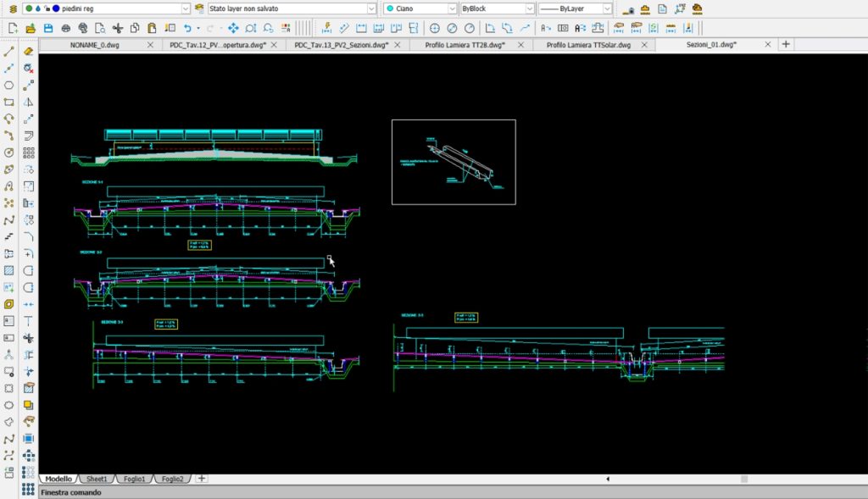Click the Print icon in toolbar
This screenshot has height=499, width=868.
[x=66, y=28]
